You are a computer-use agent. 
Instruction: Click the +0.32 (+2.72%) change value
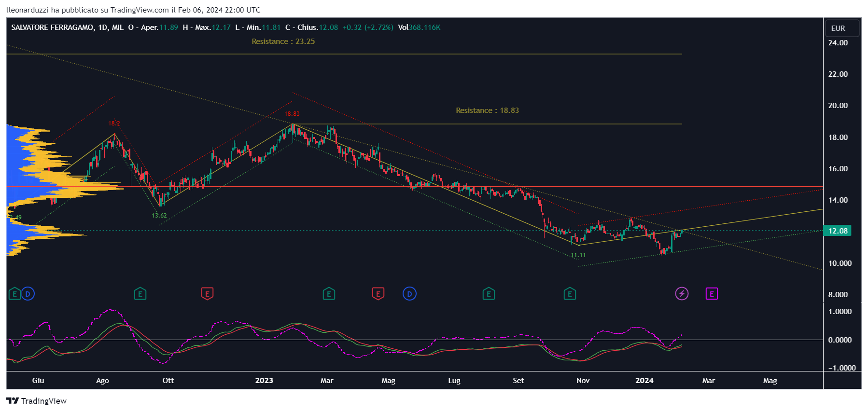point(368,27)
